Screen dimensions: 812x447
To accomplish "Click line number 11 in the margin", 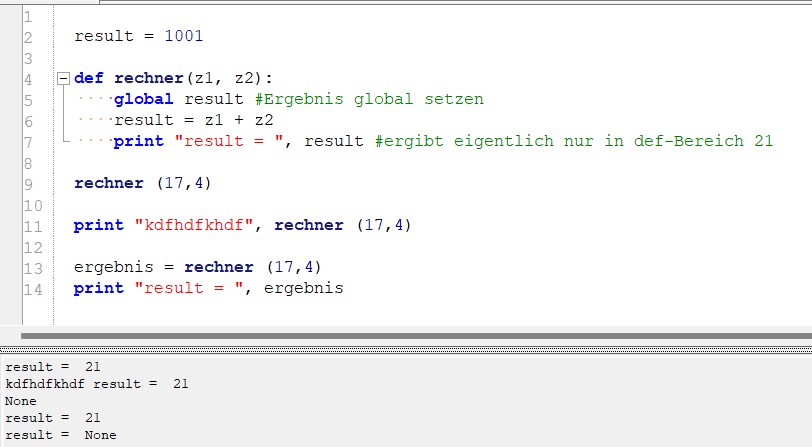I will [x=33, y=226].
